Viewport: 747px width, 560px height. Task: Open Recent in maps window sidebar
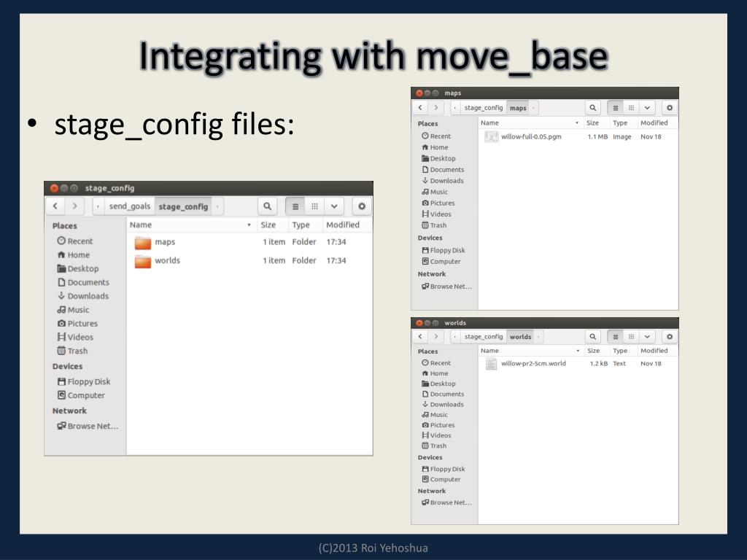[436, 136]
